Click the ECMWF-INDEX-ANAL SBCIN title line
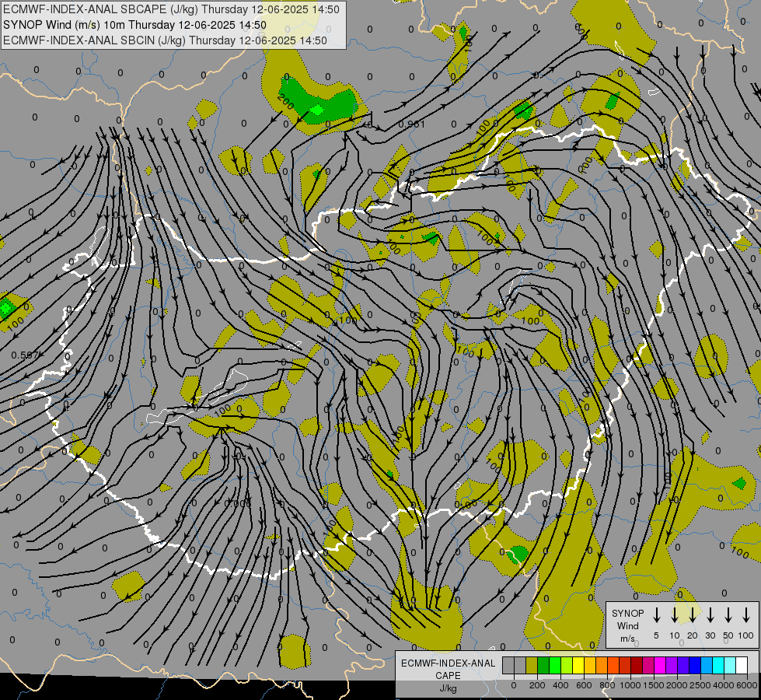This screenshot has width=761, height=700. tap(165, 40)
